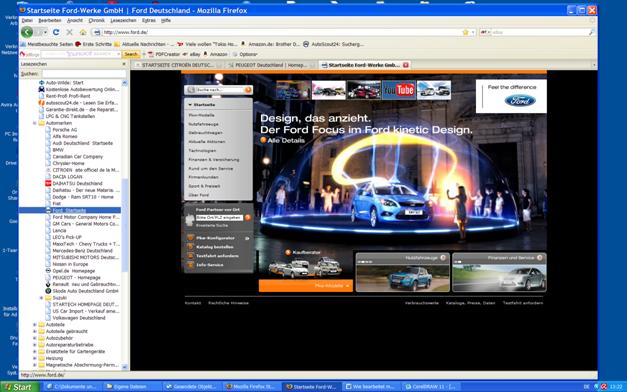627x392 pixels.
Task: Switch to CorelDRAW 11 taskbar item
Action: pyautogui.click(x=431, y=387)
